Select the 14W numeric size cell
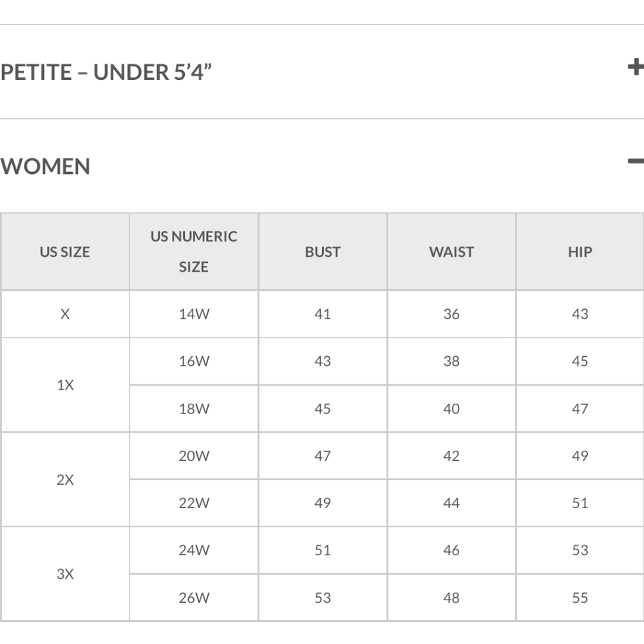 point(194,314)
